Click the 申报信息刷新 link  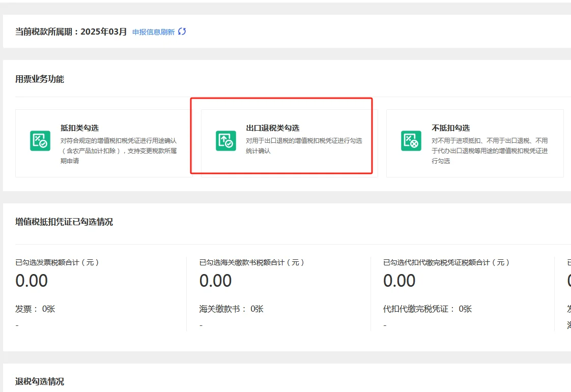154,31
